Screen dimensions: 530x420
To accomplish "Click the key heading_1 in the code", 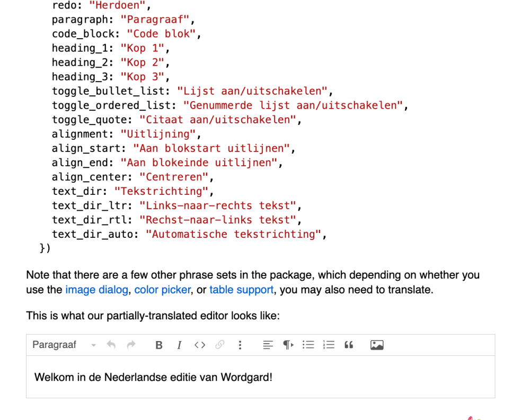I will (x=79, y=48).
